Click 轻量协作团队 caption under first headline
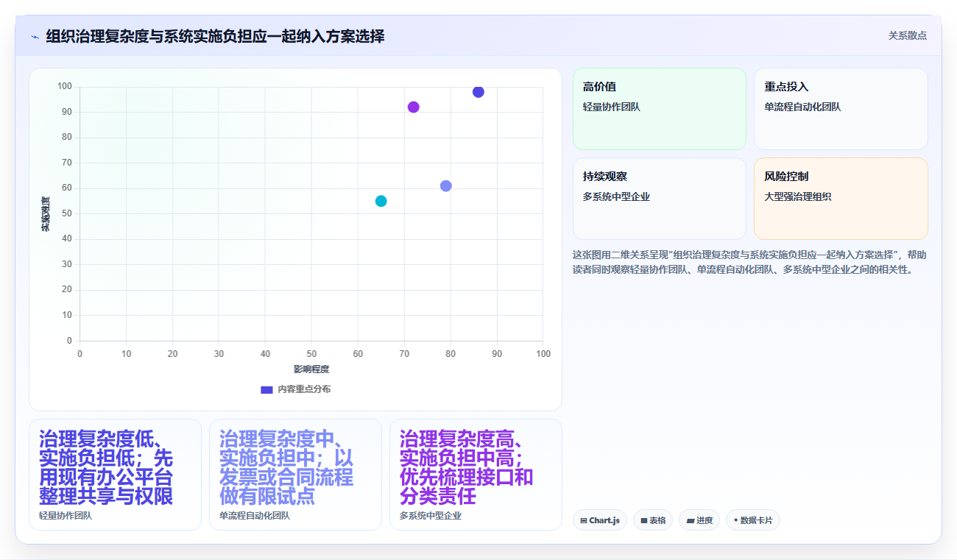This screenshot has width=957, height=560. click(x=66, y=516)
